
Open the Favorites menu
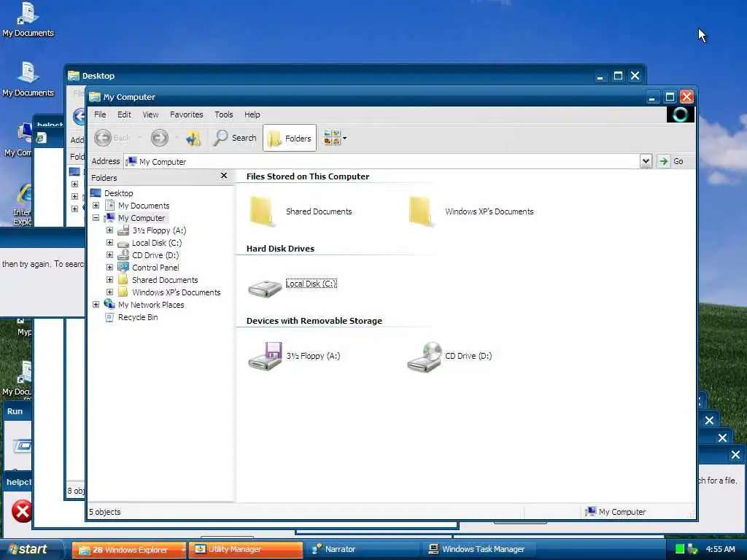186,114
